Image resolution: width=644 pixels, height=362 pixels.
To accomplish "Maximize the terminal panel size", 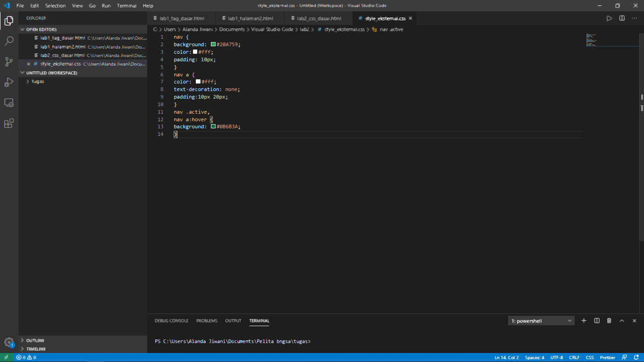I will pos(622,321).
